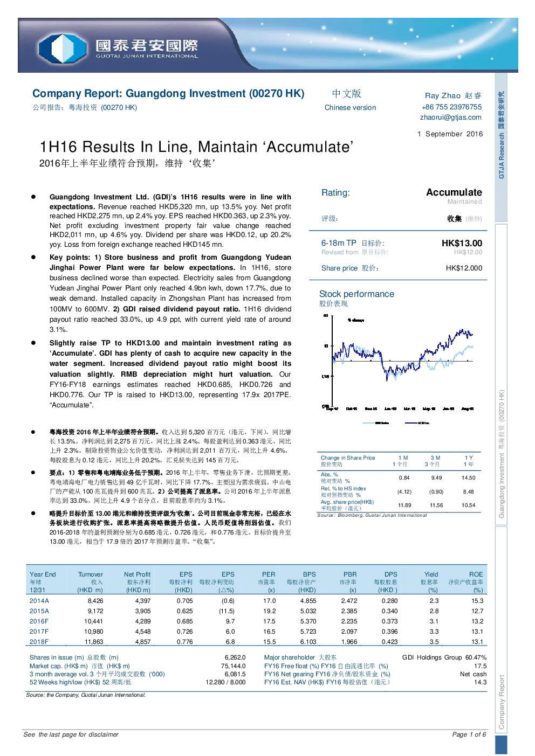Click the 3 M column header
Screen dimensions: 535x756
point(436,457)
